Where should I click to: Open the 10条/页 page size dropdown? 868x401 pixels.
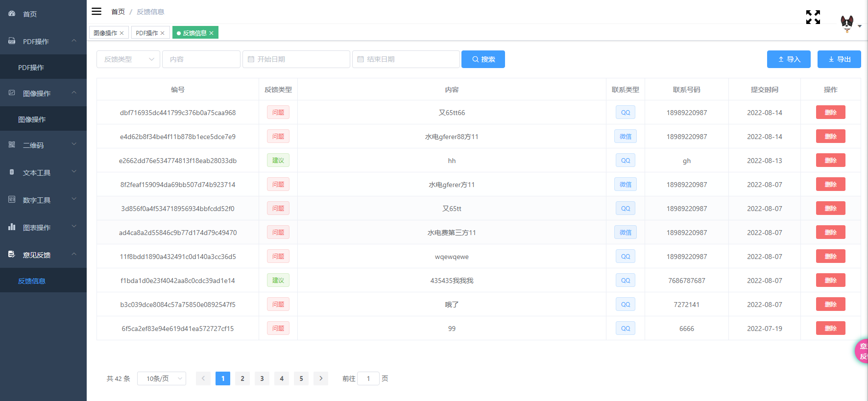162,378
